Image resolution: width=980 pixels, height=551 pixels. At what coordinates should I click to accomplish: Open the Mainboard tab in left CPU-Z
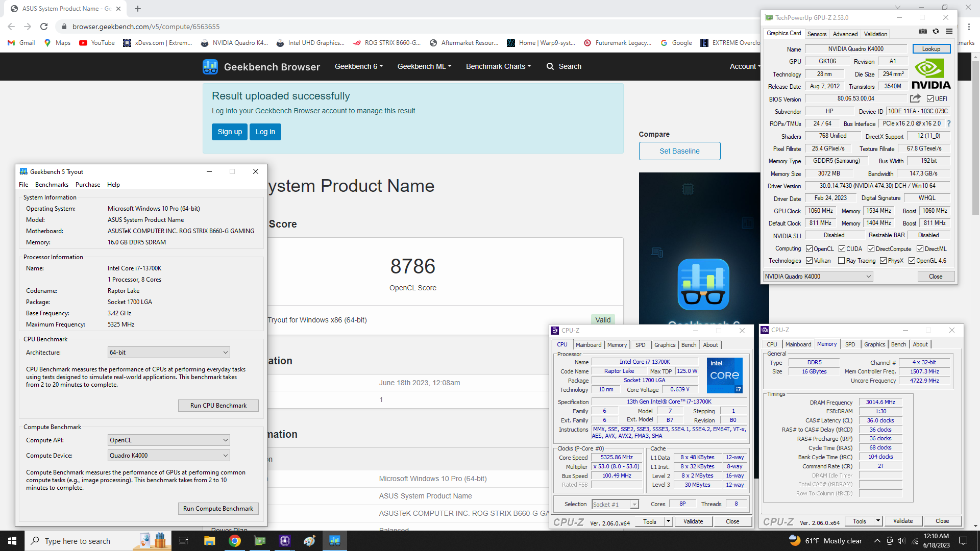tap(589, 345)
